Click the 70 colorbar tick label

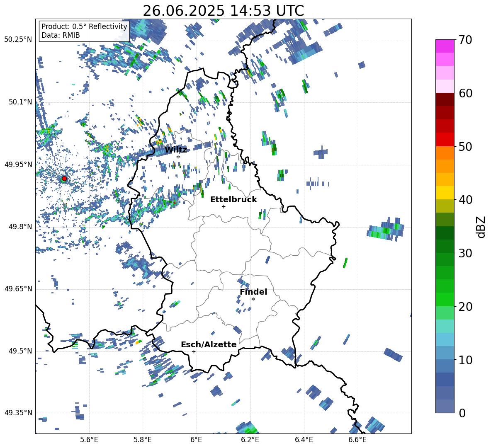pyautogui.click(x=465, y=40)
